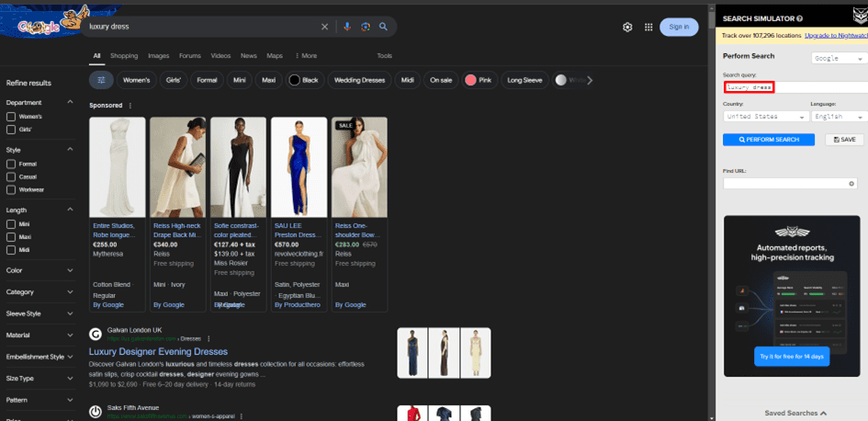
Task: Open Entire Studios Robe longue product image
Action: click(118, 166)
